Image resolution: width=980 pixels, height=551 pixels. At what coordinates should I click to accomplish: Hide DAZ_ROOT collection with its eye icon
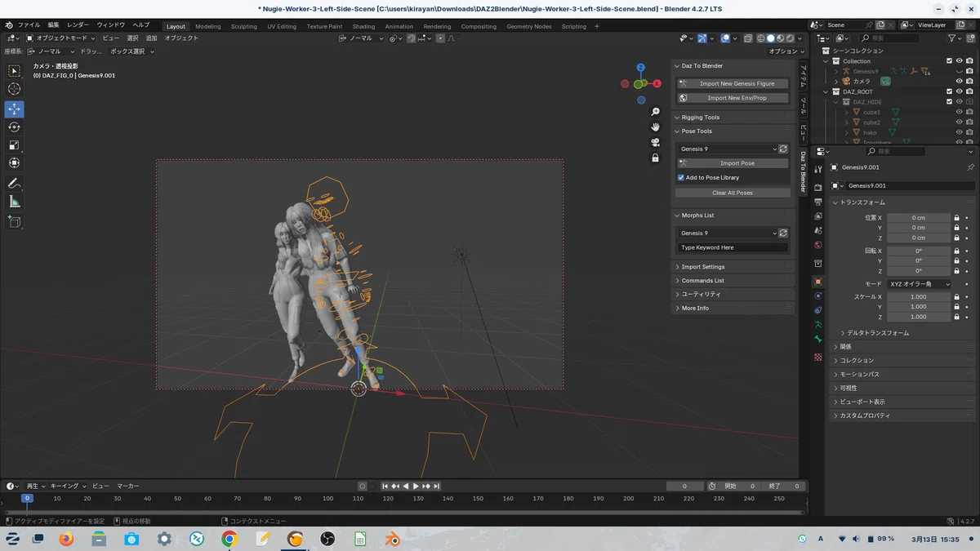coord(960,91)
